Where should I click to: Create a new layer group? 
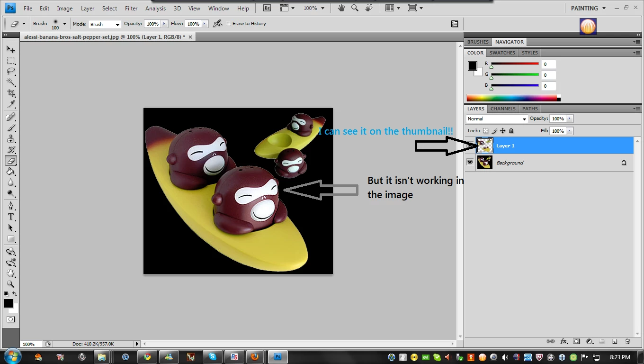click(602, 341)
